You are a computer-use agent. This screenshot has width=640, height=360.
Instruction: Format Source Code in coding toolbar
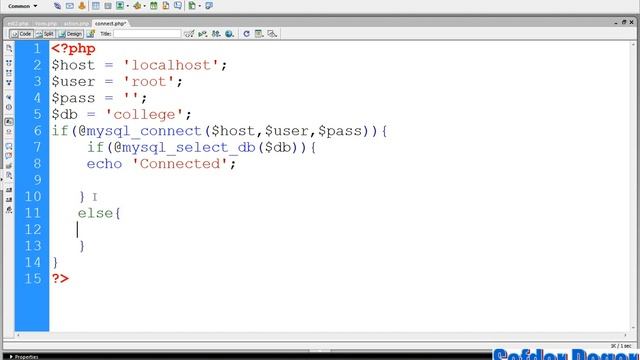point(9,210)
